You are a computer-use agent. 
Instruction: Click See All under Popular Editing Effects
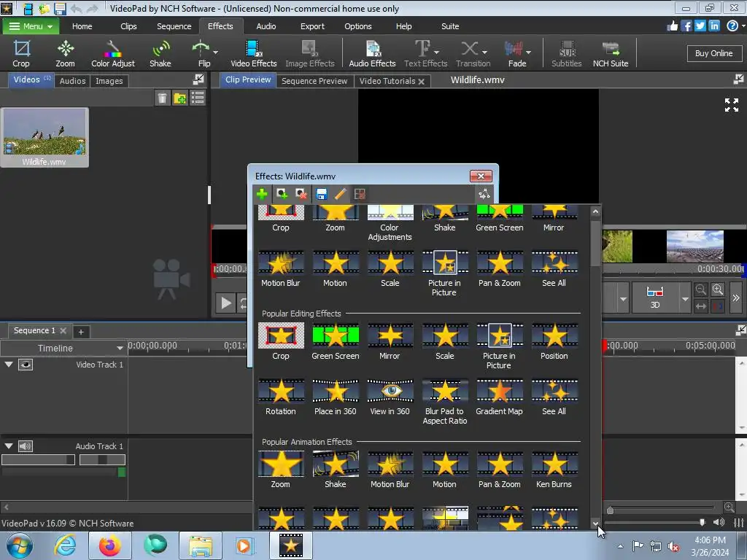(554, 397)
